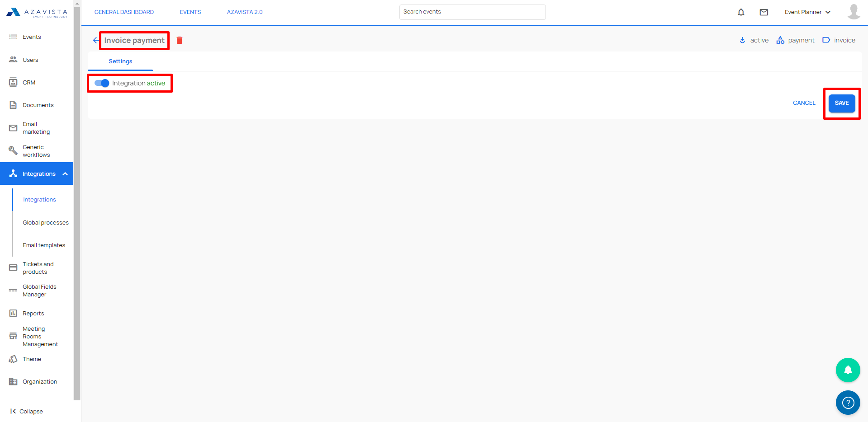This screenshot has height=422, width=868.
Task: Click the payment category shapes icon
Action: [x=780, y=40]
